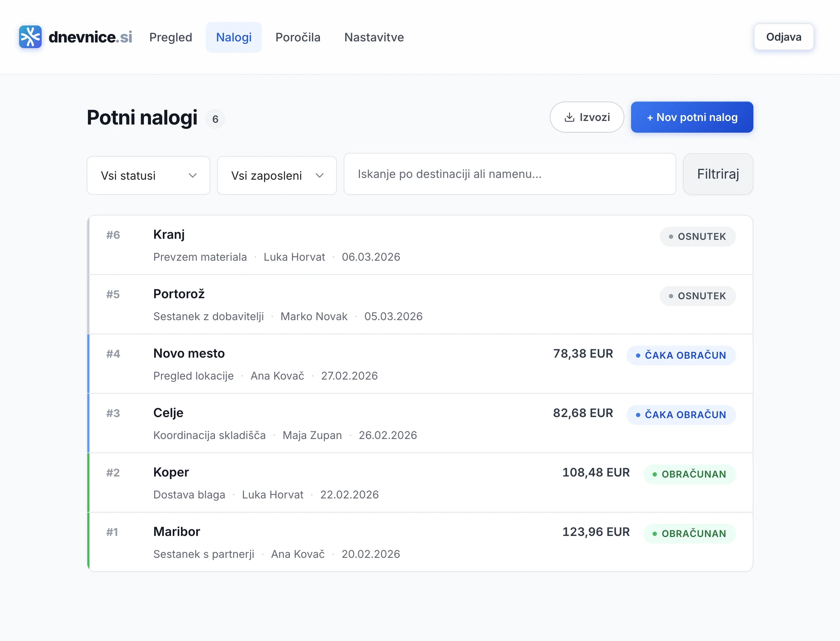Click the count badge showing 6
This screenshot has width=840, height=641.
point(215,119)
